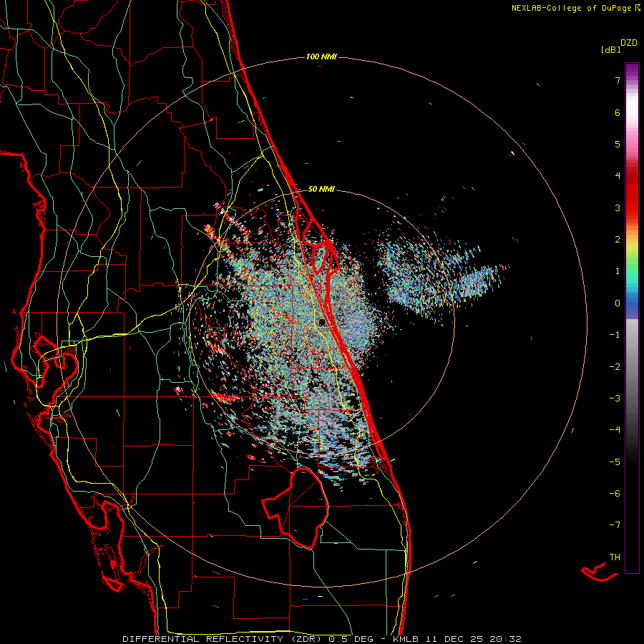Select the positive 3 value on dB scale

618,208
